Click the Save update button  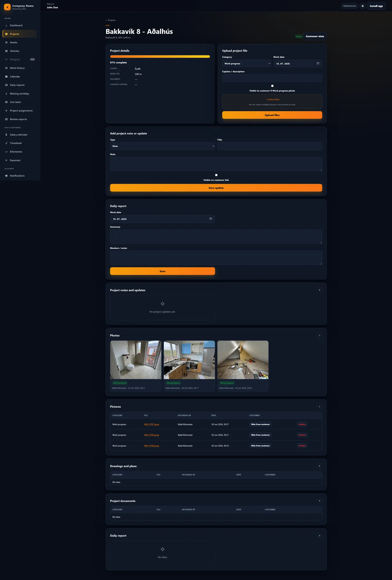[x=216, y=188]
